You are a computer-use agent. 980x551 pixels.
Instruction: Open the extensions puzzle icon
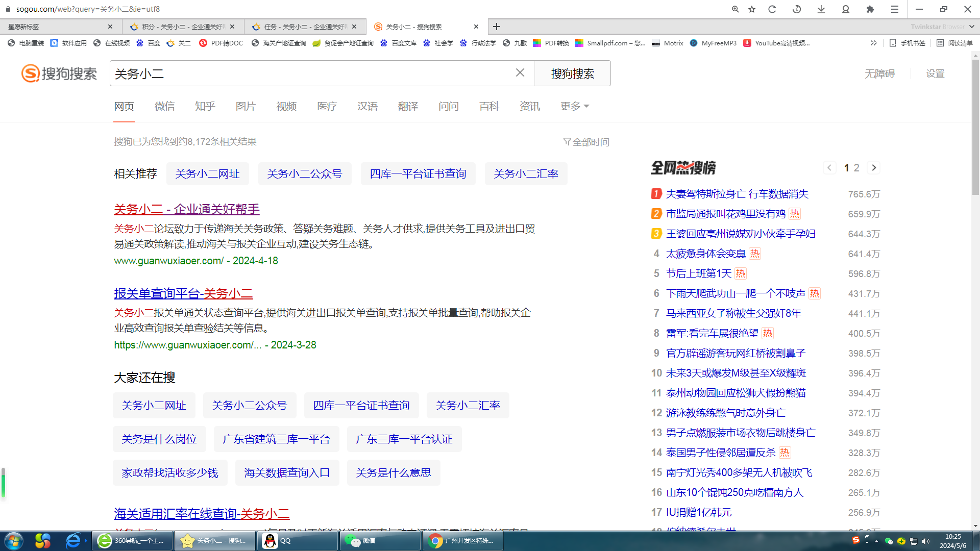click(870, 9)
